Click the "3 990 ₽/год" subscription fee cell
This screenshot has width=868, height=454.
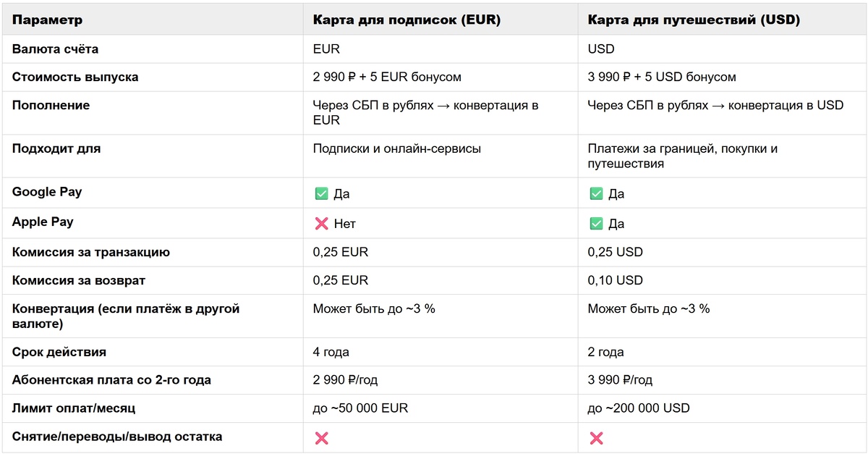pyautogui.click(x=620, y=380)
